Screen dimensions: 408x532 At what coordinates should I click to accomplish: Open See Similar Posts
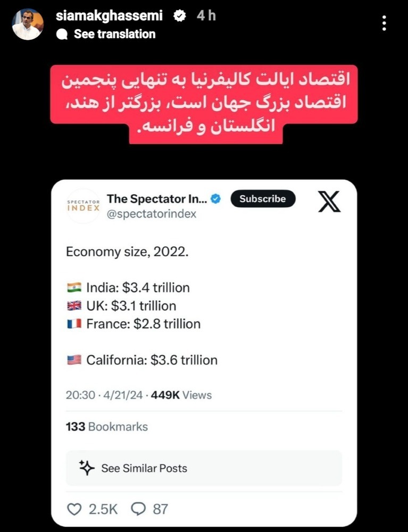click(145, 468)
